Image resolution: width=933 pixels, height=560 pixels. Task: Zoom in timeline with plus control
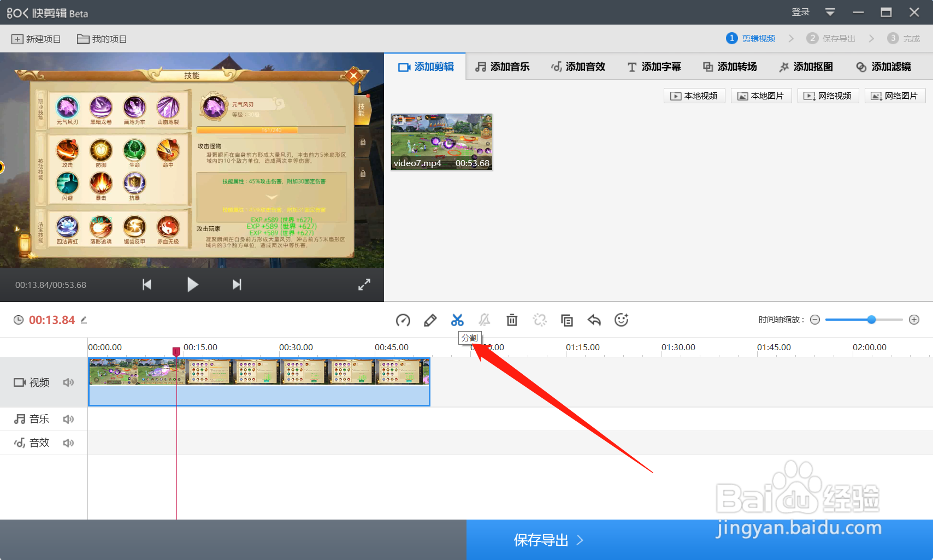point(913,320)
